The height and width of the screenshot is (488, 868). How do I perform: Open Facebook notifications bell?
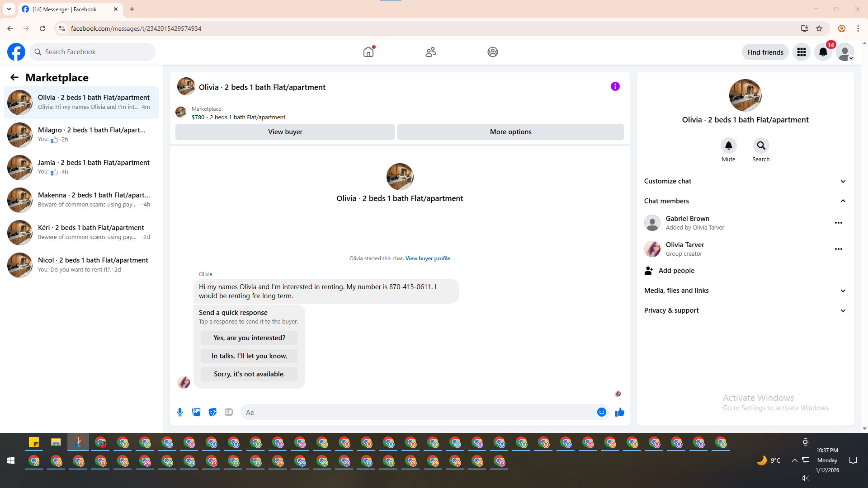[823, 52]
